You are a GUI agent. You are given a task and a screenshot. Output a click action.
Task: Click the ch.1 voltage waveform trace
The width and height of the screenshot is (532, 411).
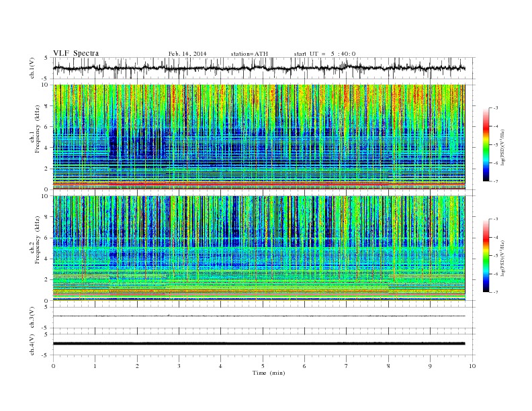[259, 68]
